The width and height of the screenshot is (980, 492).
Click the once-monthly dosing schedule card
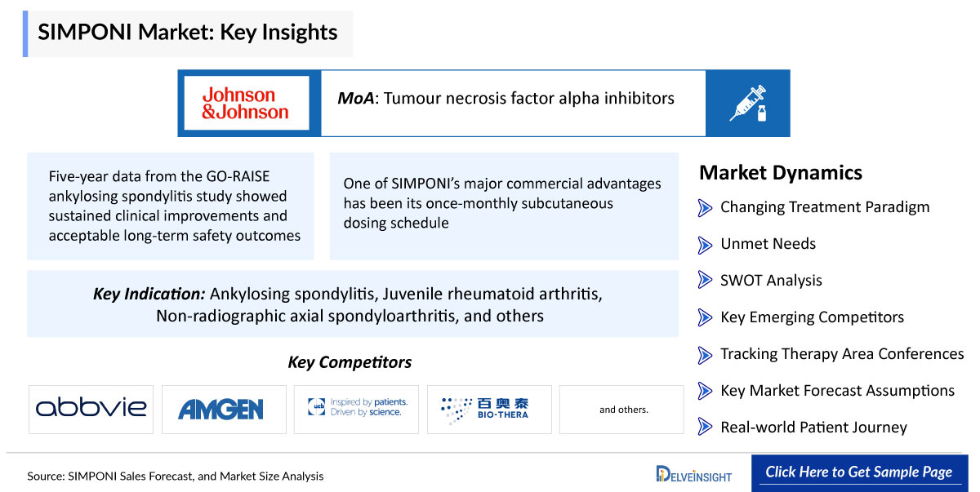pyautogui.click(x=504, y=206)
